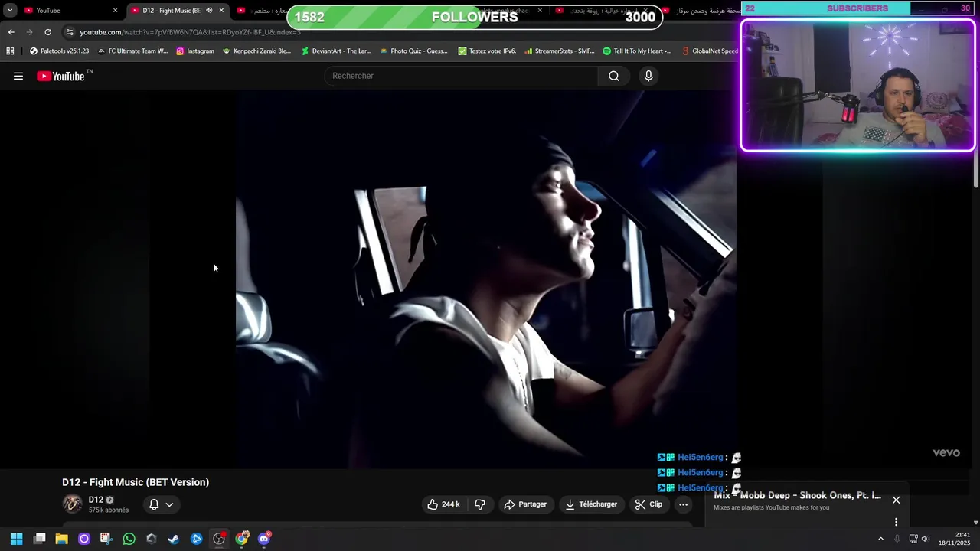The width and height of the screenshot is (980, 551).
Task: Open FC Ultimate Team bookmark
Action: (132, 51)
